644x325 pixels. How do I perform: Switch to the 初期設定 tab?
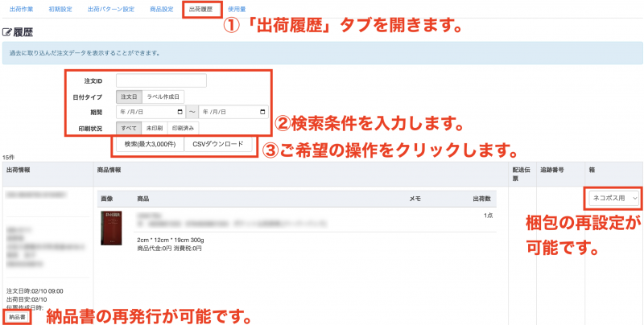pyautogui.click(x=60, y=9)
